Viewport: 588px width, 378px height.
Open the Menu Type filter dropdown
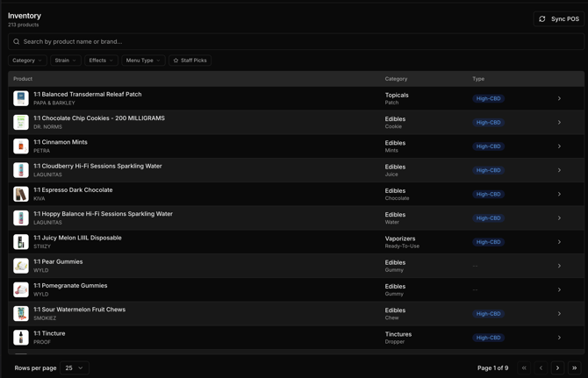(143, 61)
